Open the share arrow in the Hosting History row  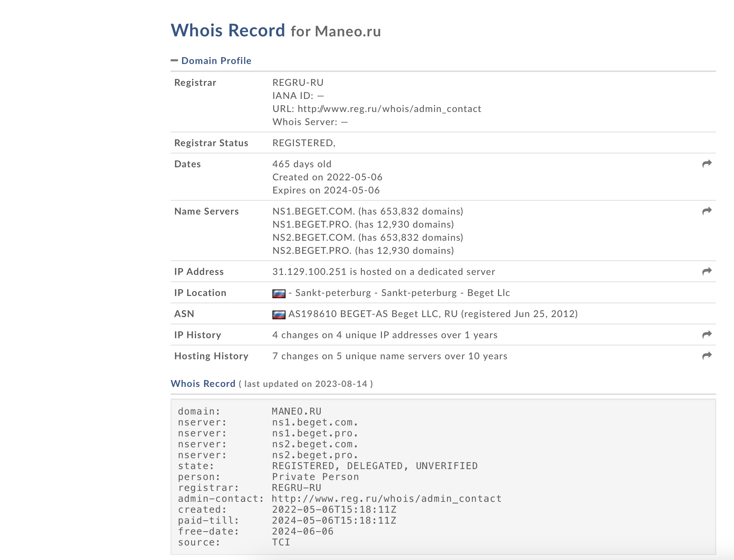(x=707, y=356)
